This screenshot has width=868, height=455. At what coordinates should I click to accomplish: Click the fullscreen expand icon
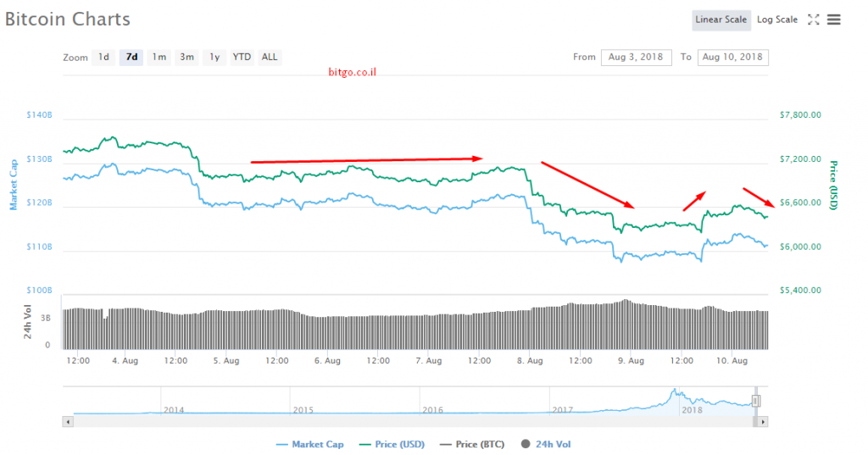[813, 19]
